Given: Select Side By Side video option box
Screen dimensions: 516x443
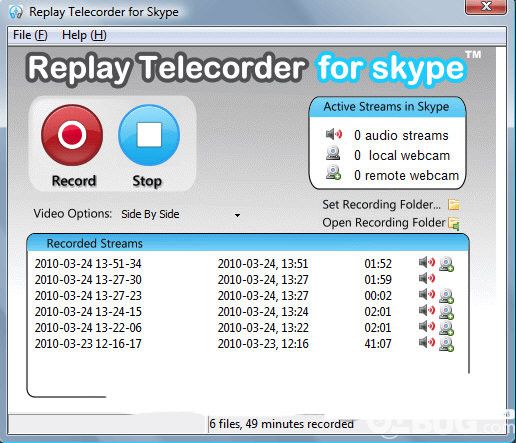Looking at the screenshot, I should pos(180,214).
